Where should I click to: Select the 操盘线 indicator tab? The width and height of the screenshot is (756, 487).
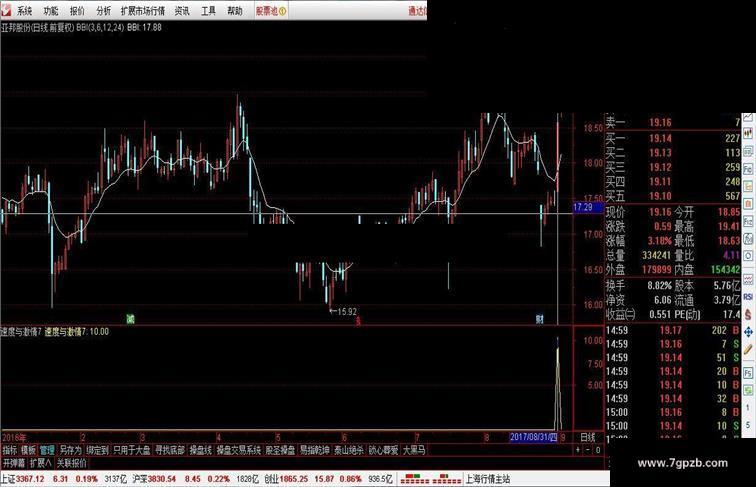(201, 450)
